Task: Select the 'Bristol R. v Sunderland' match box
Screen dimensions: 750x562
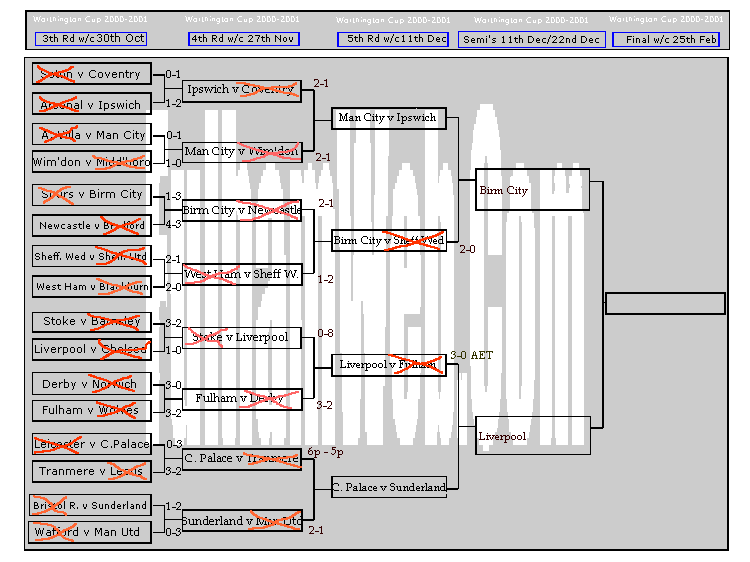Action: [90, 505]
